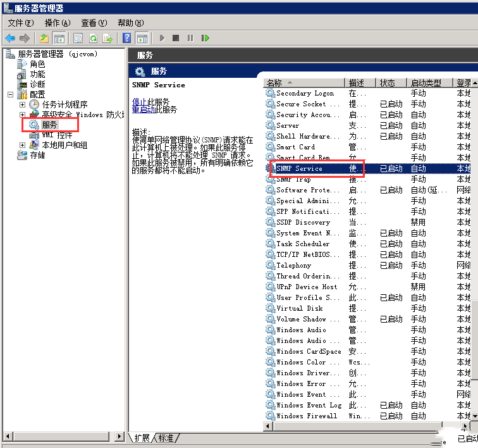The height and width of the screenshot is (448, 478).
Task: Select the UPnP Device Host service
Action: pos(367,287)
